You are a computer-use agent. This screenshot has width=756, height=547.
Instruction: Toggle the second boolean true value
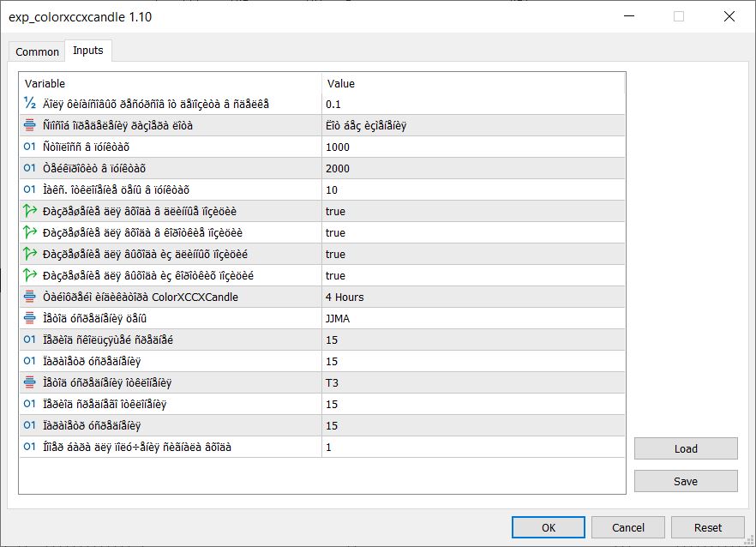[335, 232]
